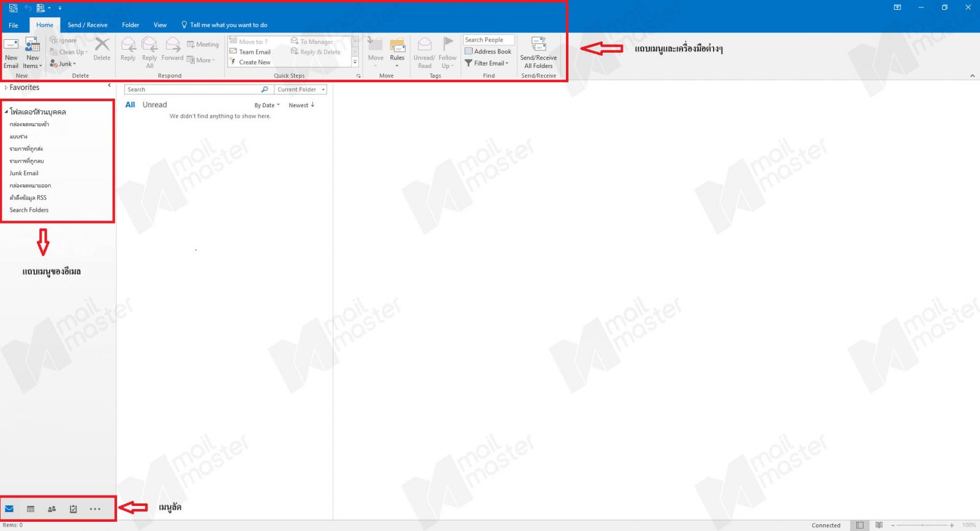Open the กล่องจดหมายเข้า folder

(x=29, y=124)
